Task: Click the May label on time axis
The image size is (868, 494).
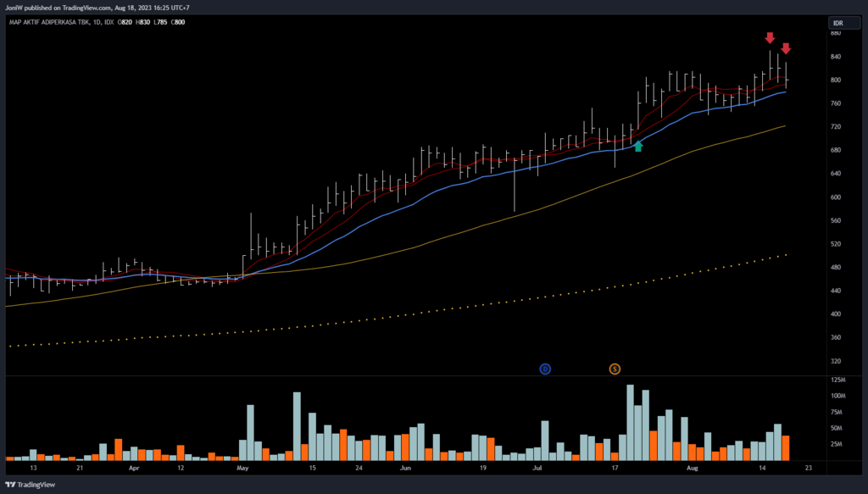Action: click(242, 468)
